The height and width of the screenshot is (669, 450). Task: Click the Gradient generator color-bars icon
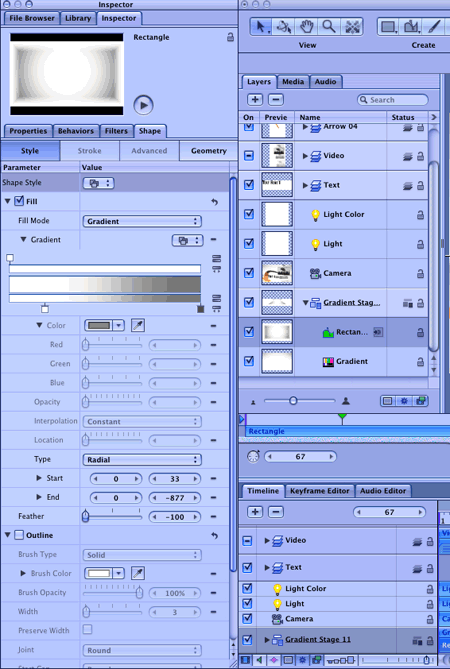328,362
